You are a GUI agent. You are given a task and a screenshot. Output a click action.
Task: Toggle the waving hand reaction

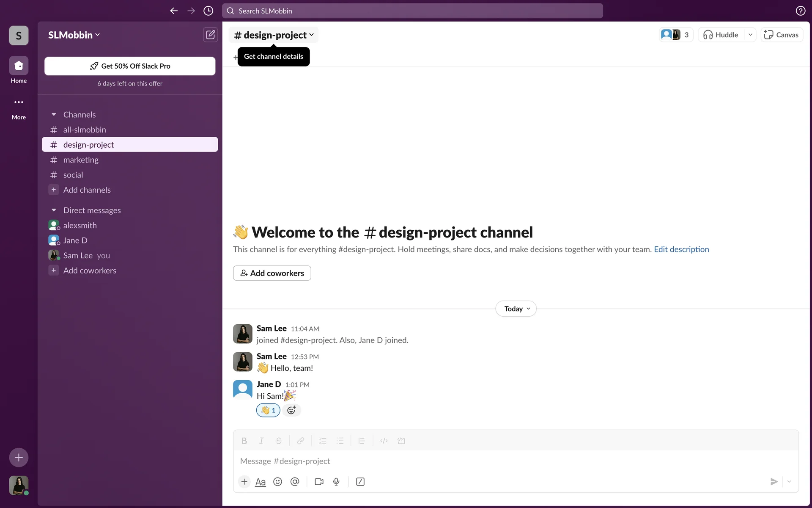(268, 410)
